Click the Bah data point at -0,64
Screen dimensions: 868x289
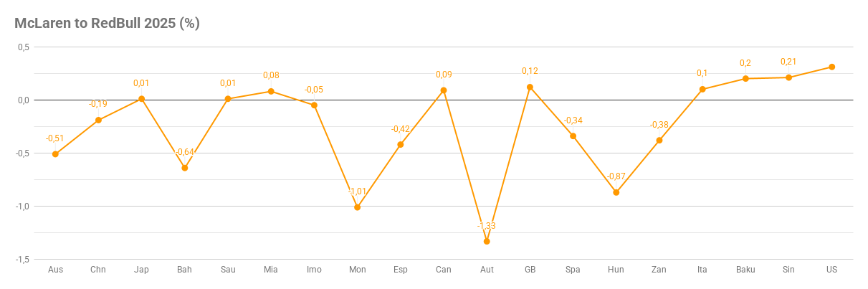[x=184, y=168]
